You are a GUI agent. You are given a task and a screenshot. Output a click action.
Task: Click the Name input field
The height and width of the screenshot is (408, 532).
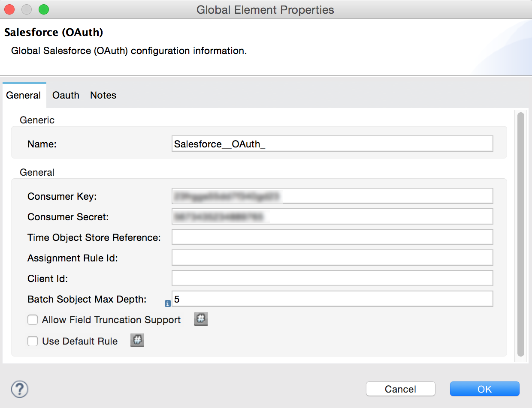(x=332, y=144)
